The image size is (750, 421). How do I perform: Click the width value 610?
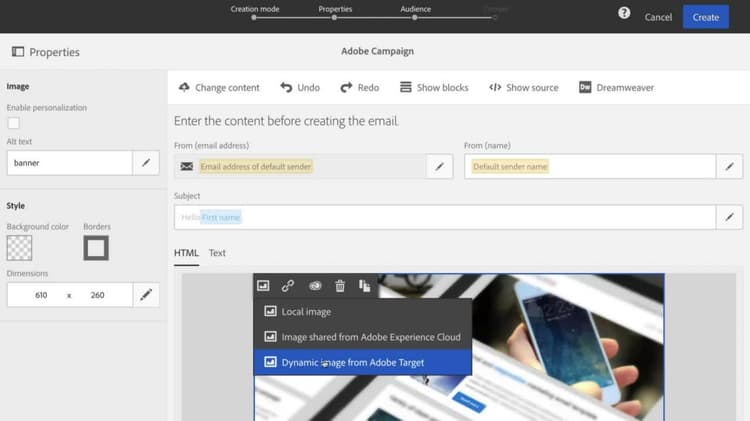click(41, 295)
